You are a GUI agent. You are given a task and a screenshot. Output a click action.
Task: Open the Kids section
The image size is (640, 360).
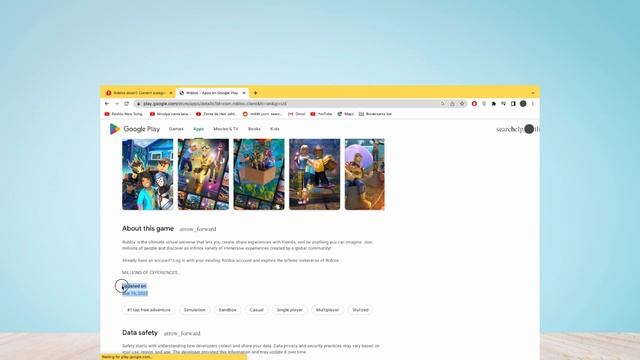point(275,129)
